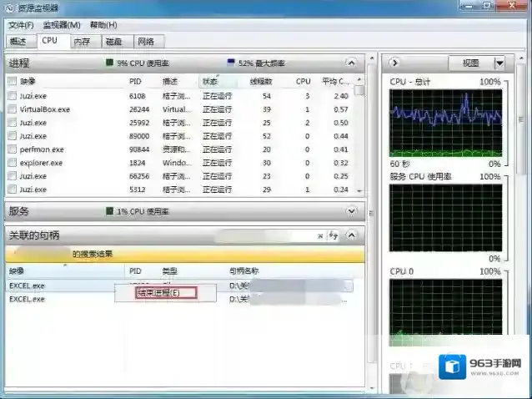Expand the 服务 section chevron
This screenshot has width=532, height=399.
click(x=351, y=211)
